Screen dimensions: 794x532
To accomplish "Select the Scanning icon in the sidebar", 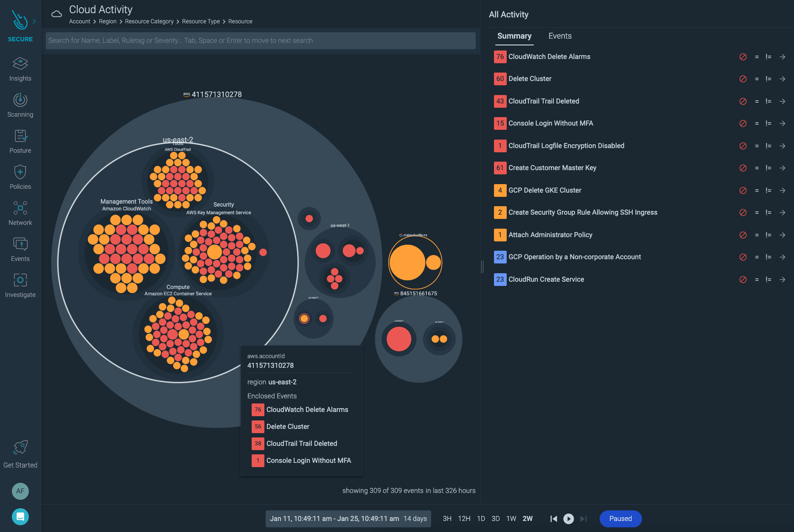I will click(x=20, y=104).
